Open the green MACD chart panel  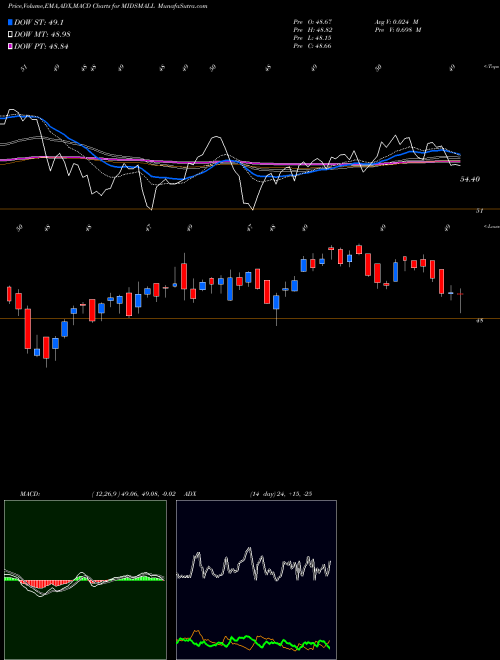click(x=85, y=580)
